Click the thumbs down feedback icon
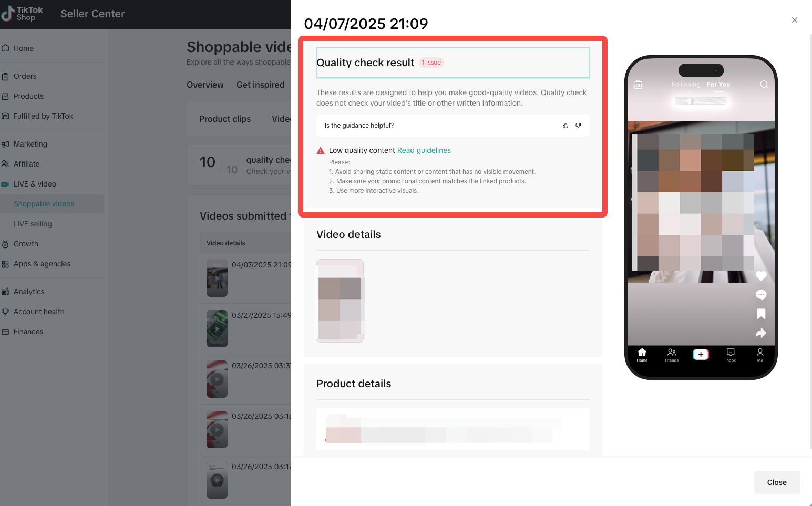812x506 pixels. coord(578,126)
